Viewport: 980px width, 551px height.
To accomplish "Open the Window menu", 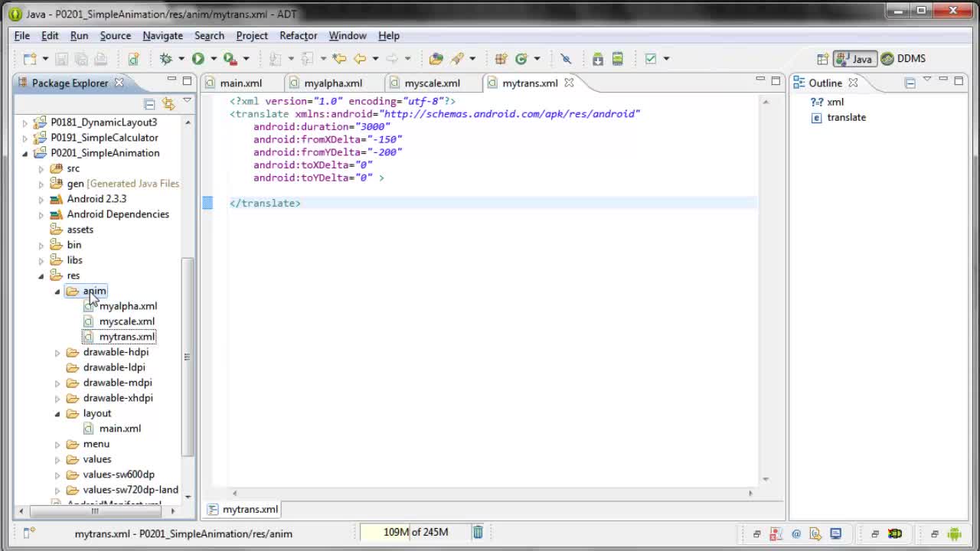I will tap(348, 36).
